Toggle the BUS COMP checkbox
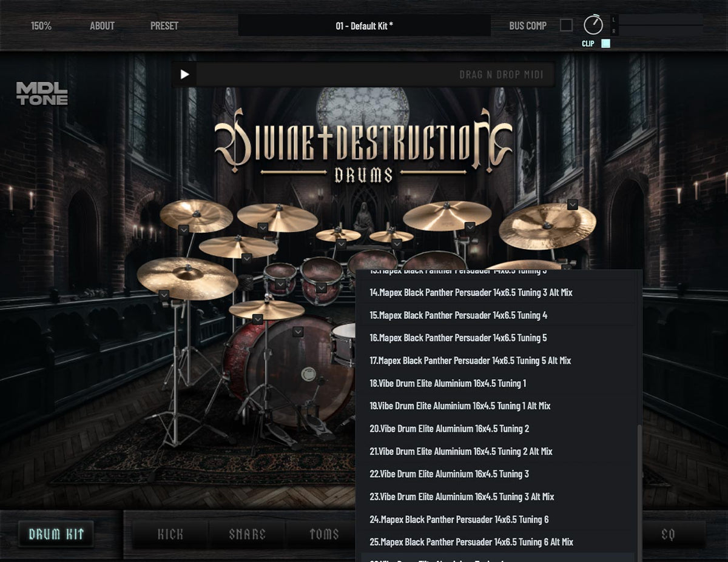The height and width of the screenshot is (562, 728). (566, 25)
